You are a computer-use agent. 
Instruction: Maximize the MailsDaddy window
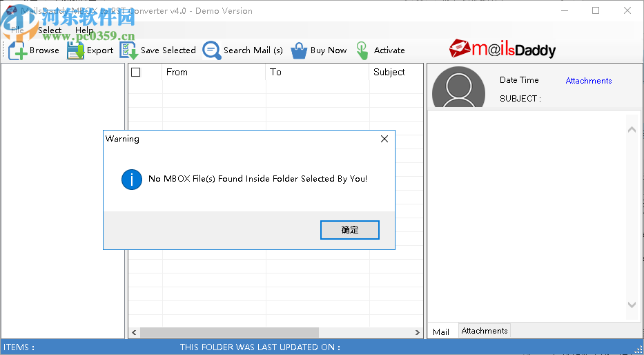pyautogui.click(x=596, y=10)
